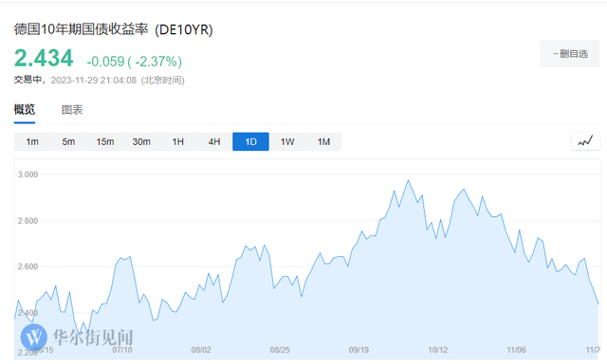Screen dimensions: 607x364
Task: Open the 图表 chart tab
Action: click(x=72, y=110)
